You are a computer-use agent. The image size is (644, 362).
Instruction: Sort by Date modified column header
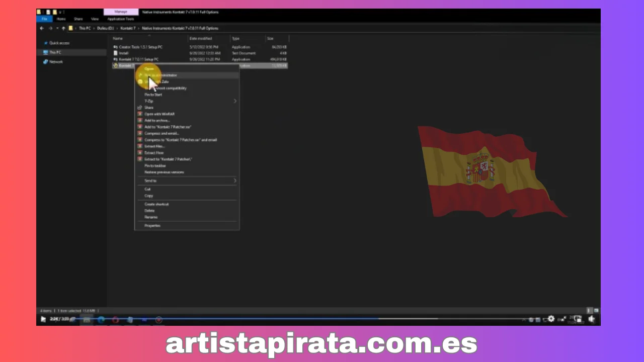pos(200,38)
